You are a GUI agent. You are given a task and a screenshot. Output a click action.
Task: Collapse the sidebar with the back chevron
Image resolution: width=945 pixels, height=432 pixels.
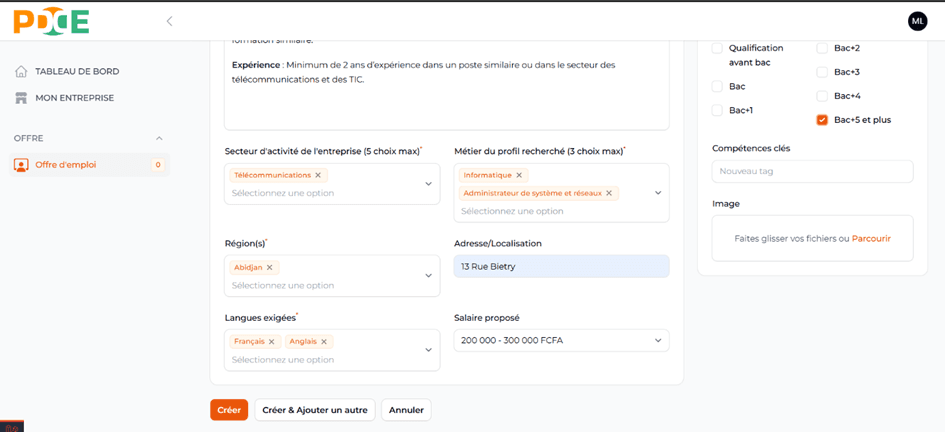(x=169, y=21)
